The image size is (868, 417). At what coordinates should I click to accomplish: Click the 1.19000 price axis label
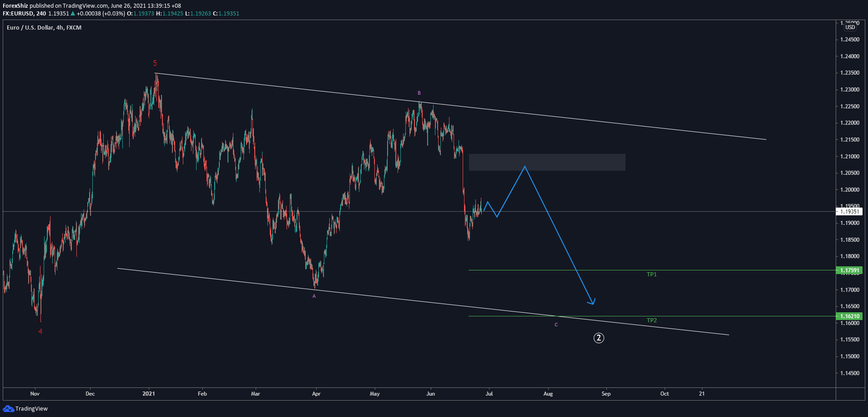[x=850, y=223]
